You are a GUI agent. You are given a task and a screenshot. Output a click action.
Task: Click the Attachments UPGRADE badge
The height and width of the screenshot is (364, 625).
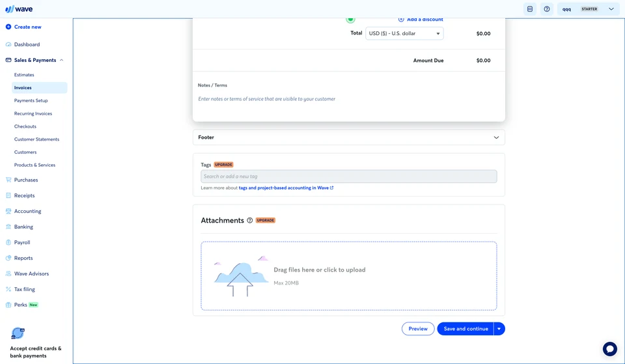tap(266, 221)
